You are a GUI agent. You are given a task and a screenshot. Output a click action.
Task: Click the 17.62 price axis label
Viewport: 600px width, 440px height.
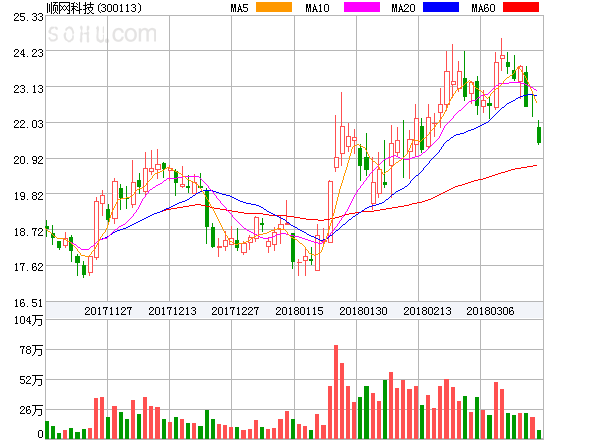[28, 267]
